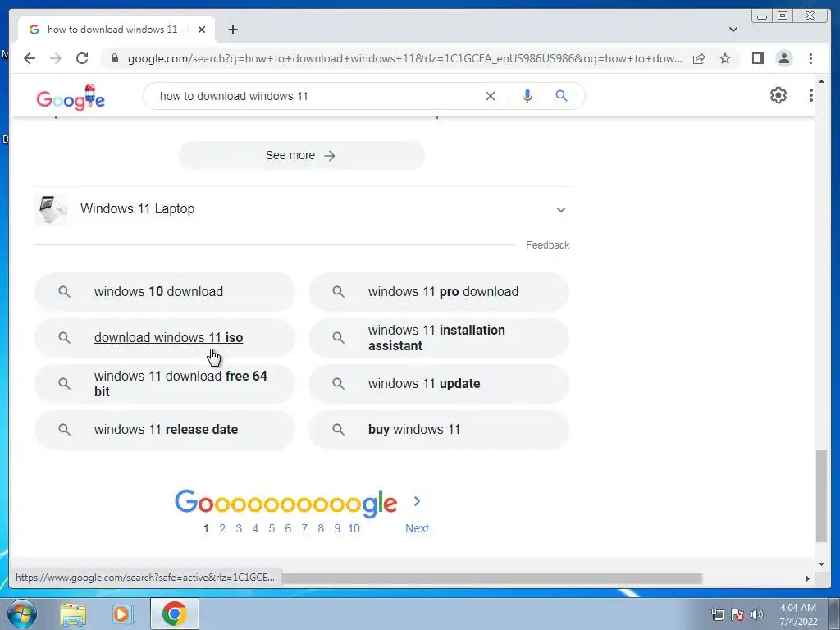
Task: Click the Chrome taskbar icon
Action: 175,614
